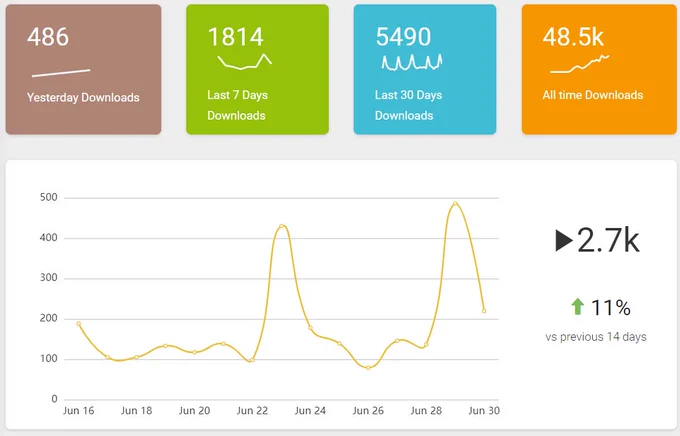Open the Yesterday Downloads card

83,69
